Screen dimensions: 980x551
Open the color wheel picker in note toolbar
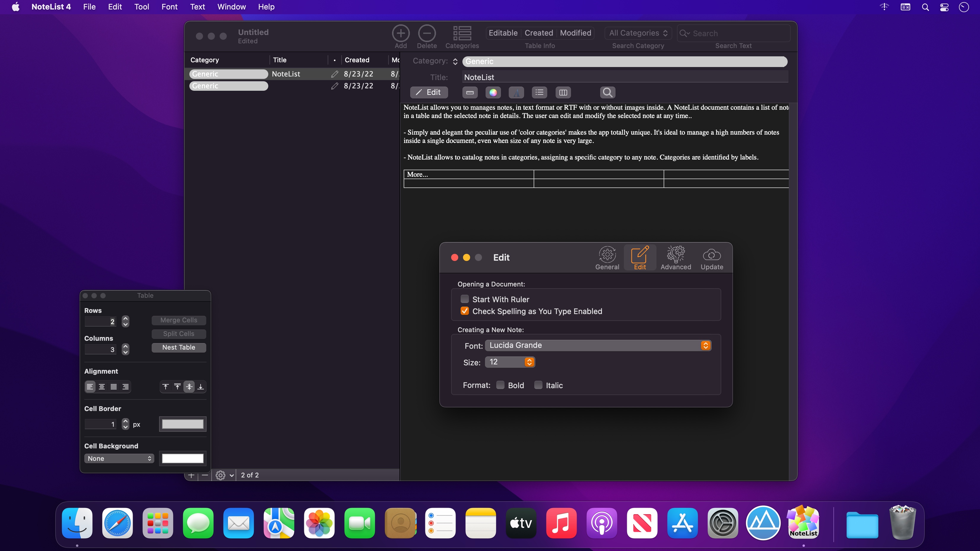click(493, 93)
